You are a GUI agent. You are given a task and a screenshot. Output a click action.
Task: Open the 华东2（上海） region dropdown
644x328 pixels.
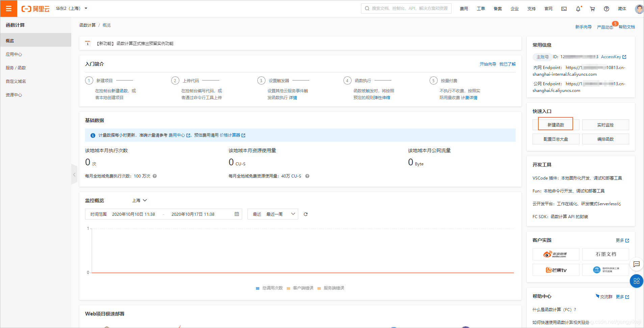[x=72, y=8]
